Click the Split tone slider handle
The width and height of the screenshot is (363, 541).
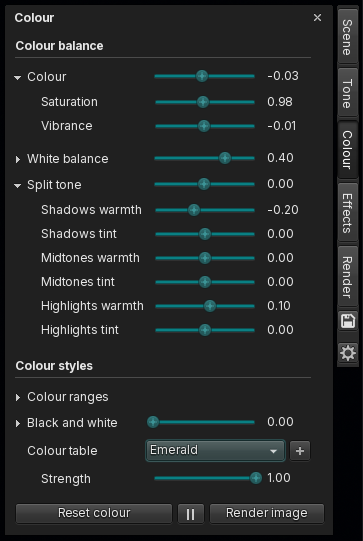[204, 184]
